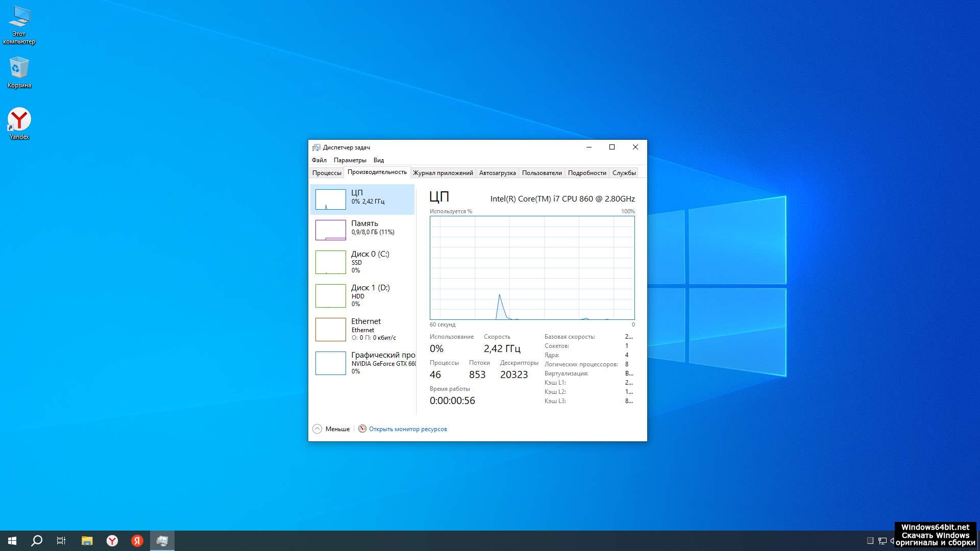Switch to the Автозагрузка tab
The image size is (980, 551).
[x=497, y=173]
